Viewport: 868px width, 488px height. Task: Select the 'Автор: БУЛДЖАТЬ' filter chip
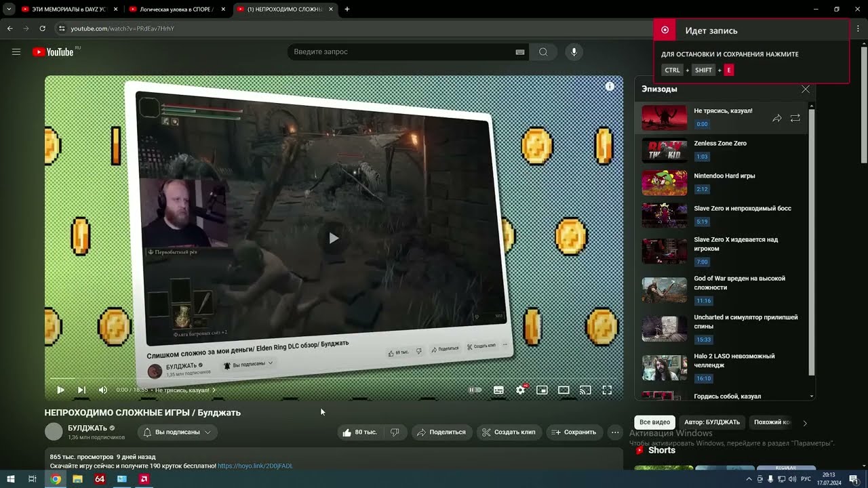(712, 422)
